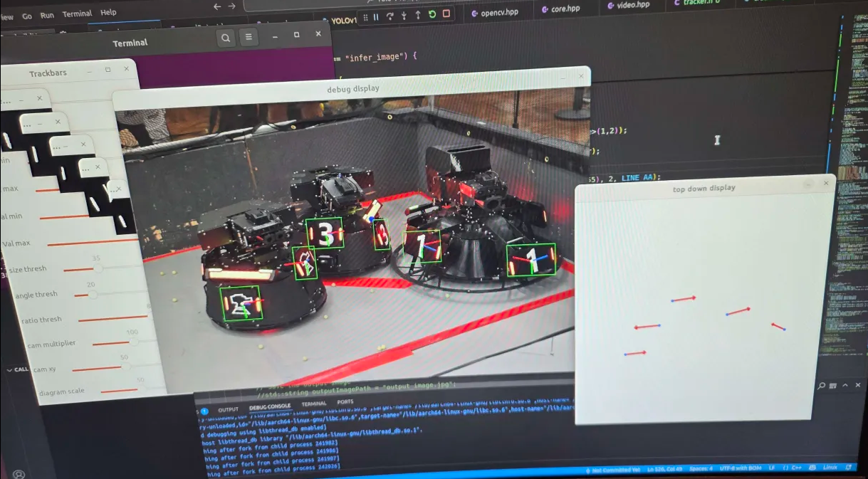Pause the debug session in the debug toolbar

[x=375, y=16]
